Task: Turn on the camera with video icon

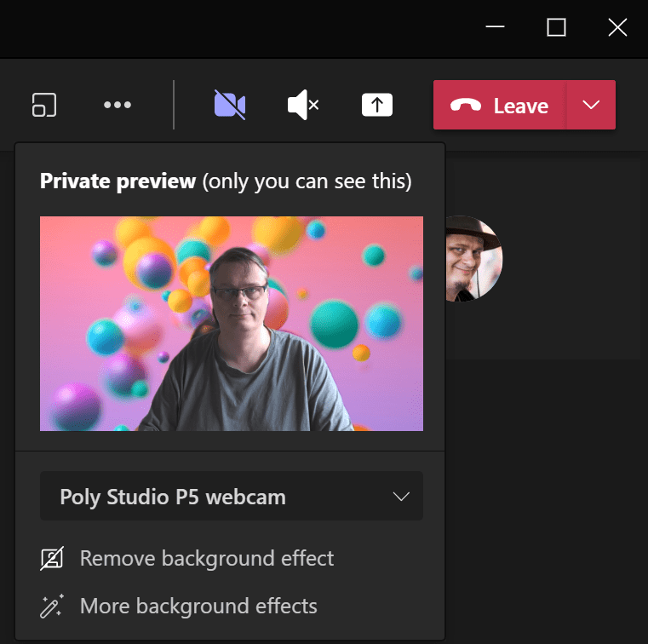Action: pyautogui.click(x=230, y=105)
